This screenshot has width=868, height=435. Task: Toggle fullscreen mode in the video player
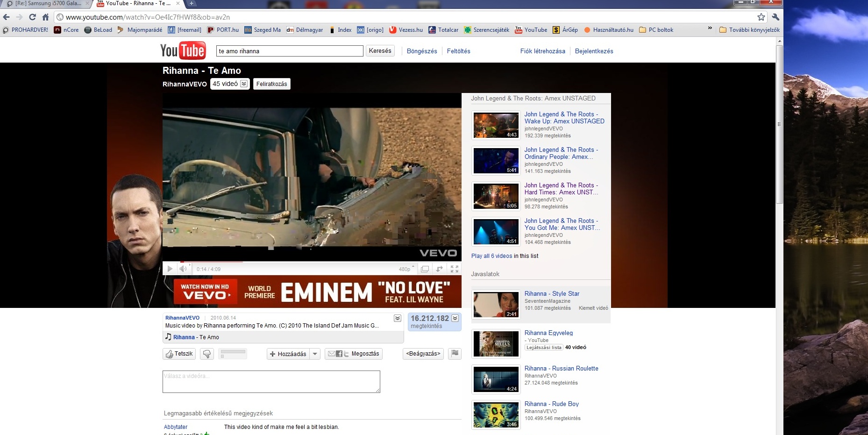454,269
